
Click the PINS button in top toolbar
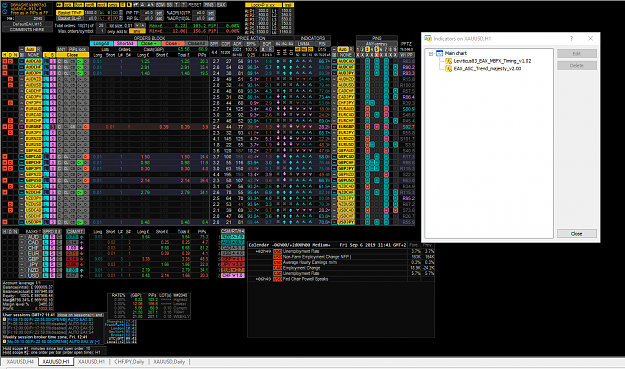tap(209, 5)
